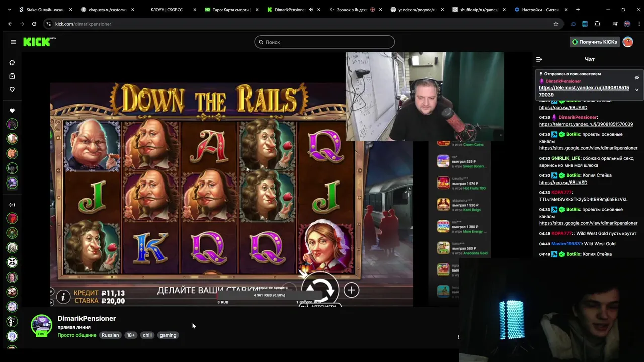The image size is (644, 362).
Task: Click the recommended channels broadcast icon
Action: coord(12,205)
